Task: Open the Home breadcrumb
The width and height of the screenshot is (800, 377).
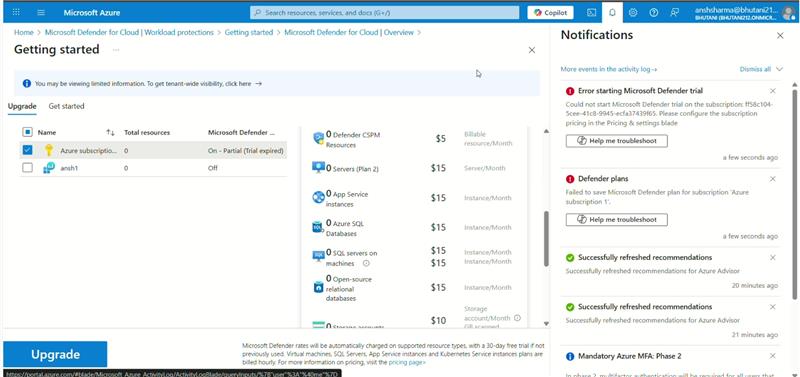Action: [23, 32]
